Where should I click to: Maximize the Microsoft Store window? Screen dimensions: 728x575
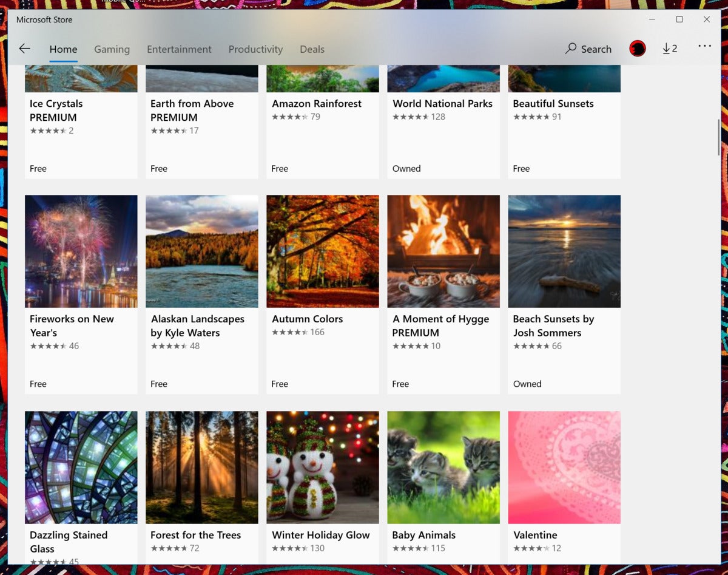(679, 19)
